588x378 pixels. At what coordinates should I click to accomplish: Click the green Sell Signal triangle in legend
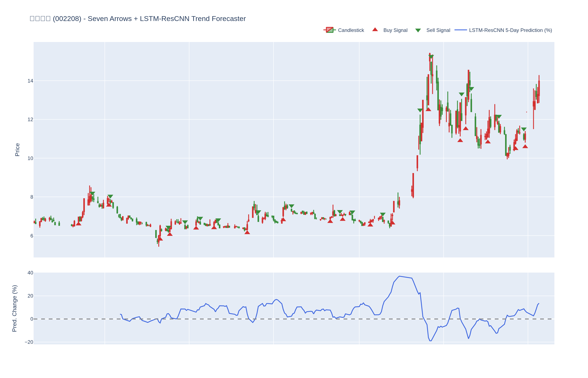(418, 30)
